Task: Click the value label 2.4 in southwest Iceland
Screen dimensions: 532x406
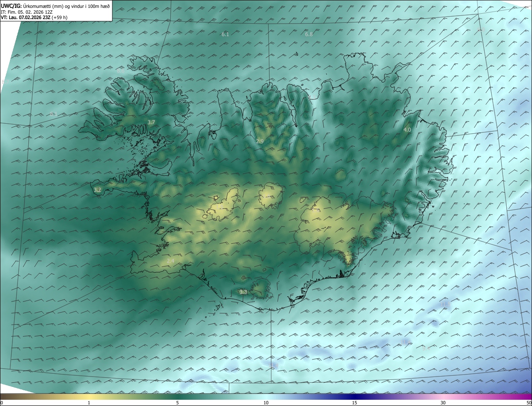Action: coord(170,261)
